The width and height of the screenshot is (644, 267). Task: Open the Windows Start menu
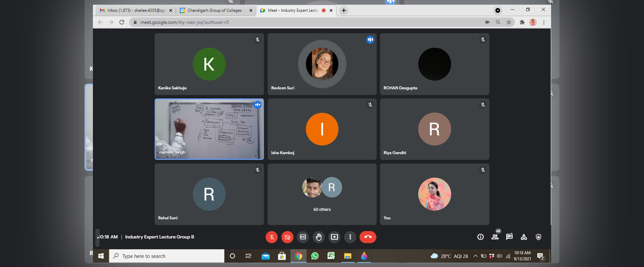(x=101, y=256)
